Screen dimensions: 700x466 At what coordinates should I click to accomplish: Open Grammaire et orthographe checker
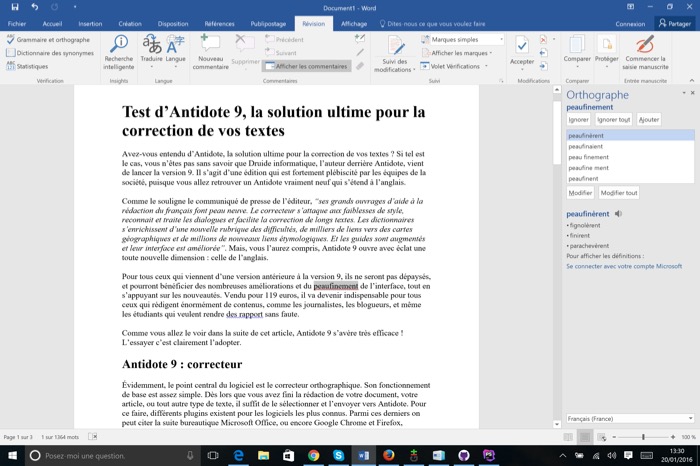45,39
